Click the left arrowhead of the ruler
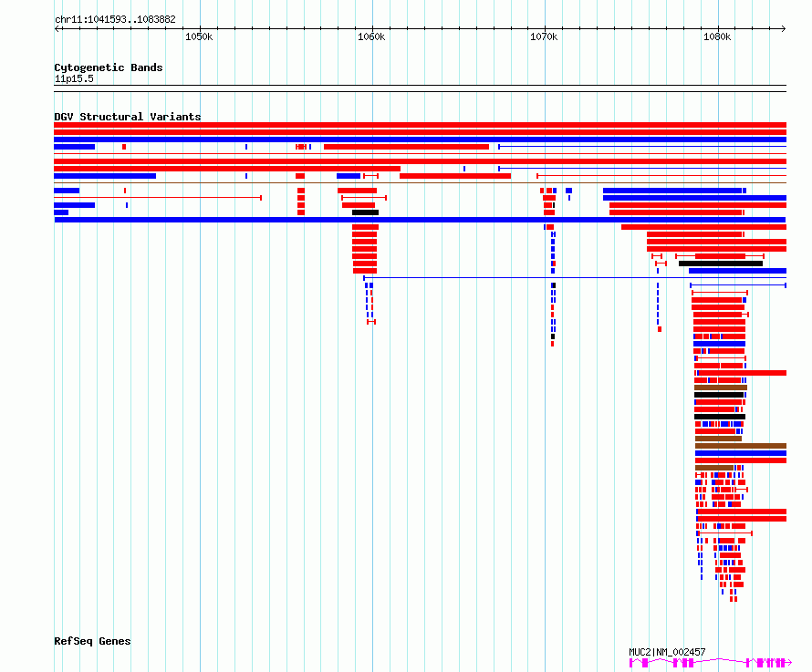 57,29
